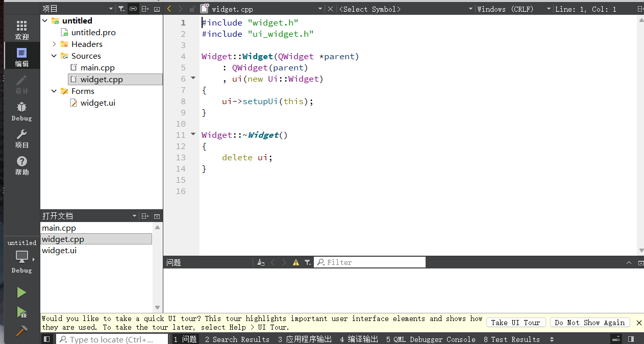Go to next issue arrow
This screenshot has width=644, height=344.
[x=284, y=262]
